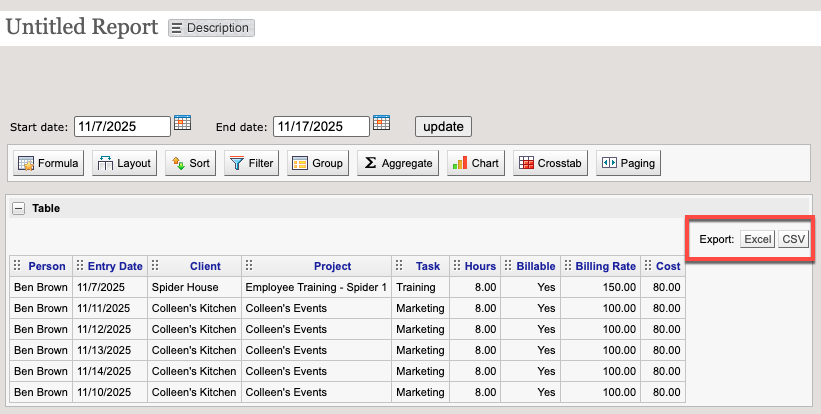The image size is (821, 414).
Task: Open the Filter options
Action: click(x=251, y=163)
